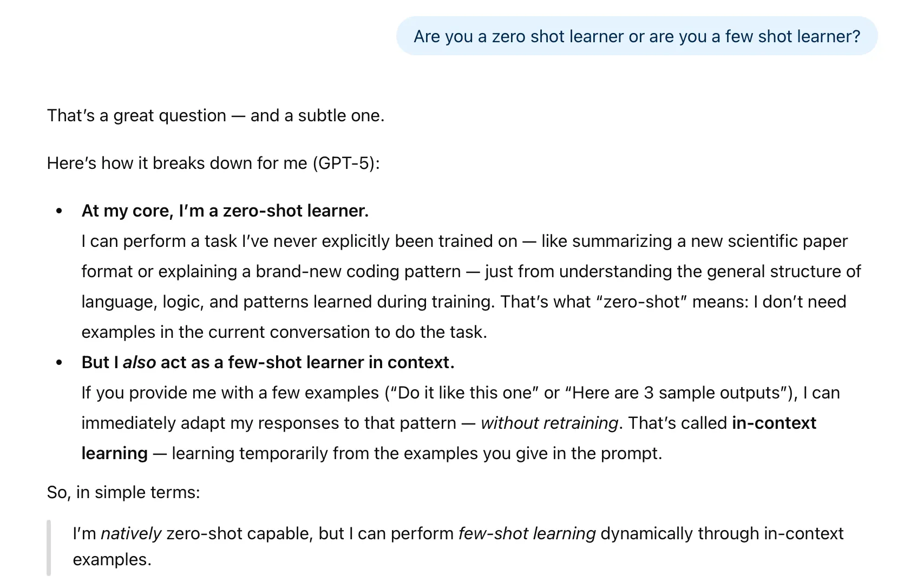Click the bullet dot beside "But I also act"

(x=59, y=362)
